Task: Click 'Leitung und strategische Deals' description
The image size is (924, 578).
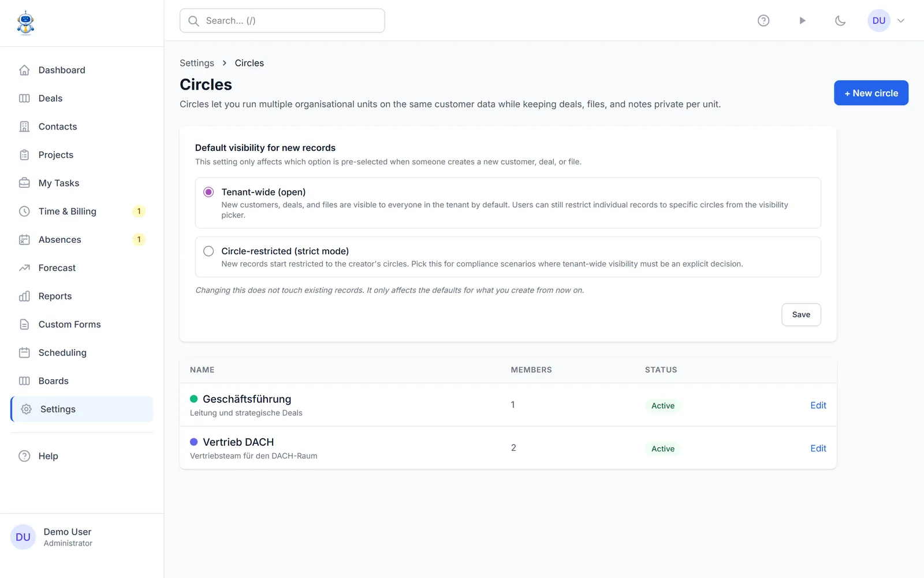Action: (x=246, y=413)
